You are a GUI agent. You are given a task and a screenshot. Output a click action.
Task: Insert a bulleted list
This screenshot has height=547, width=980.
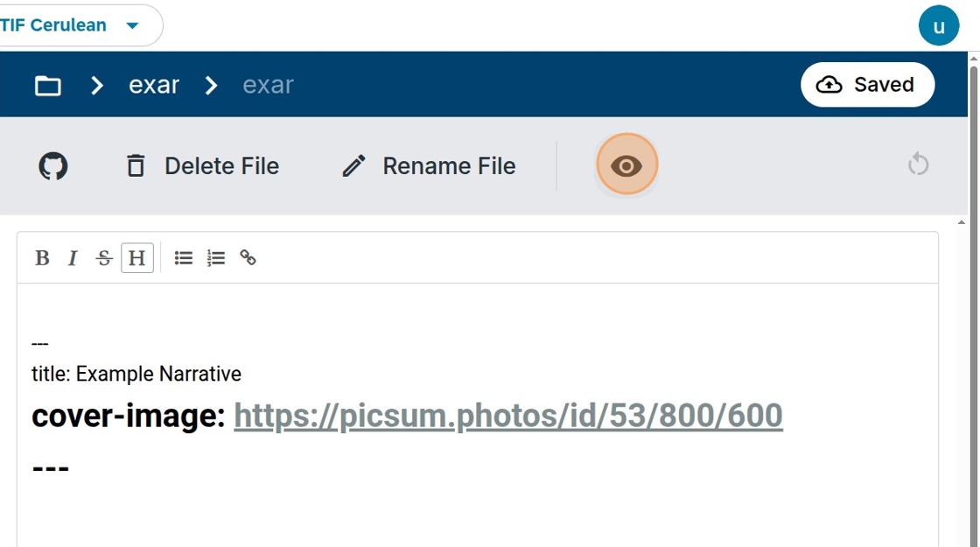coord(183,257)
